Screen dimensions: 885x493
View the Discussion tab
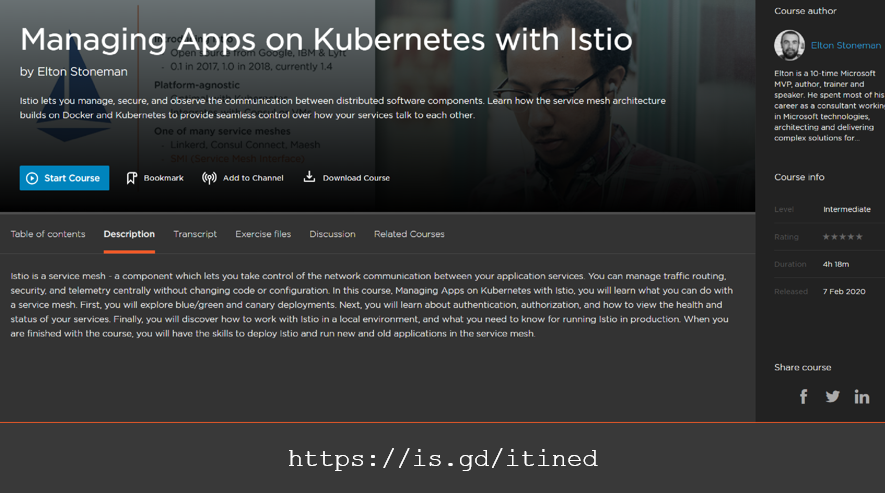(332, 234)
